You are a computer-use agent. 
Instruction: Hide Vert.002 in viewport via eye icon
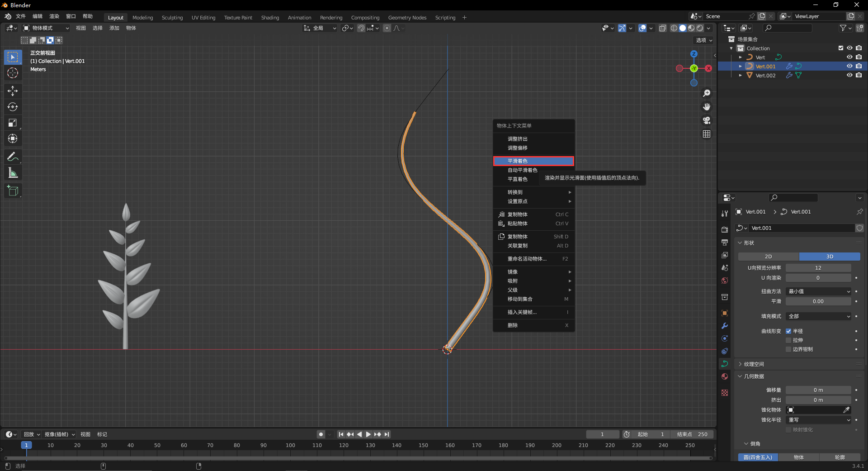click(x=849, y=76)
